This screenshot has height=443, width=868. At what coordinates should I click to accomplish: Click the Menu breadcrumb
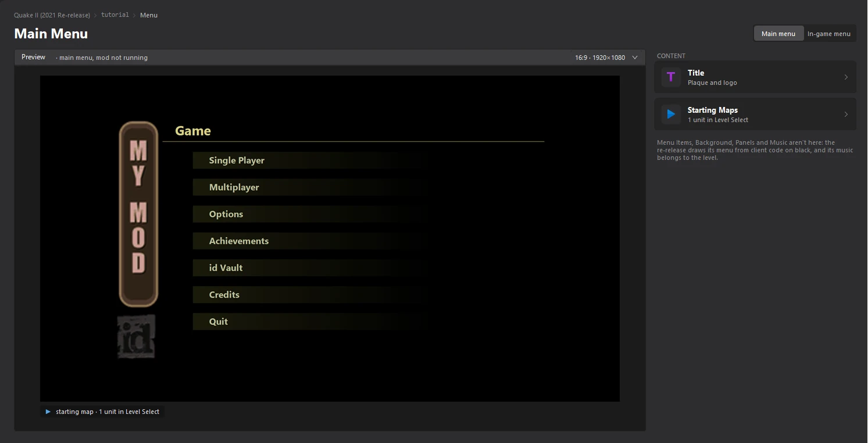(x=149, y=15)
